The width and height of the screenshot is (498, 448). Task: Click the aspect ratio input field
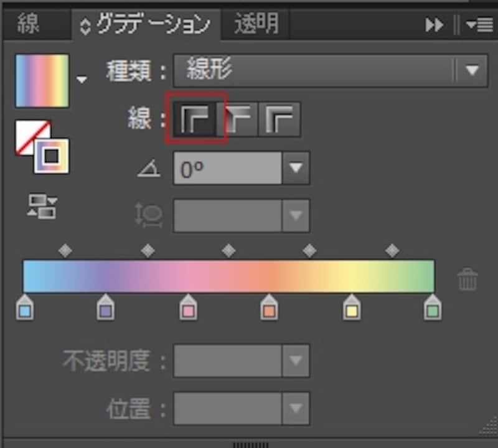point(227,216)
